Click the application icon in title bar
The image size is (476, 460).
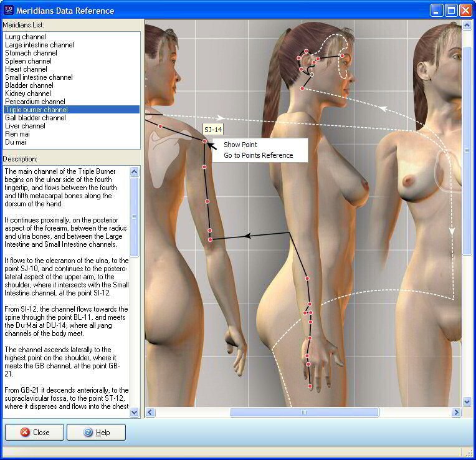click(8, 10)
